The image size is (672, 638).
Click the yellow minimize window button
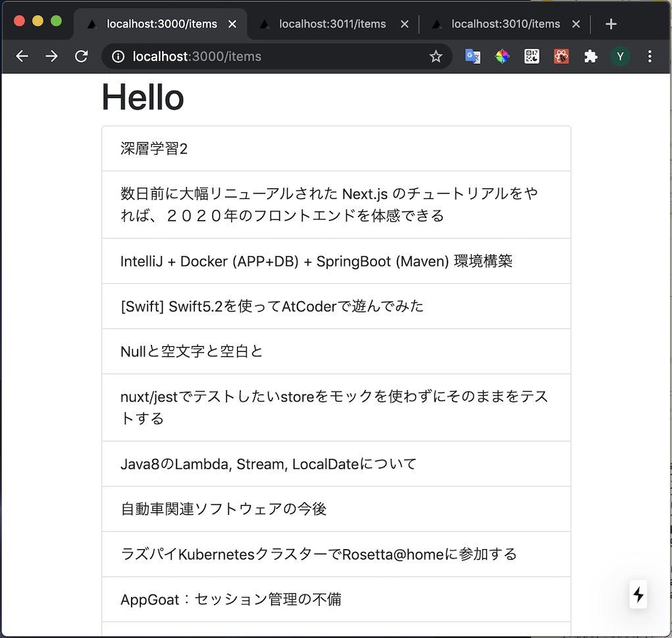(x=38, y=20)
